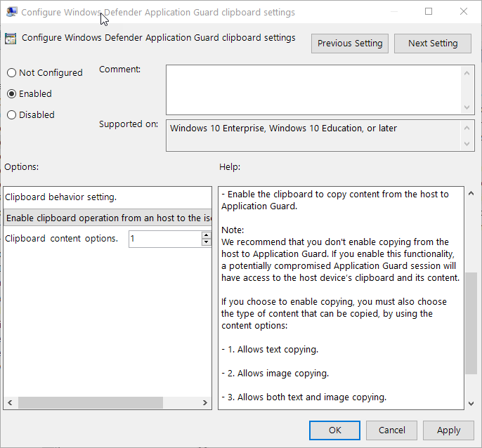Click the Supported on text field
This screenshot has height=448, width=482.
(313, 136)
